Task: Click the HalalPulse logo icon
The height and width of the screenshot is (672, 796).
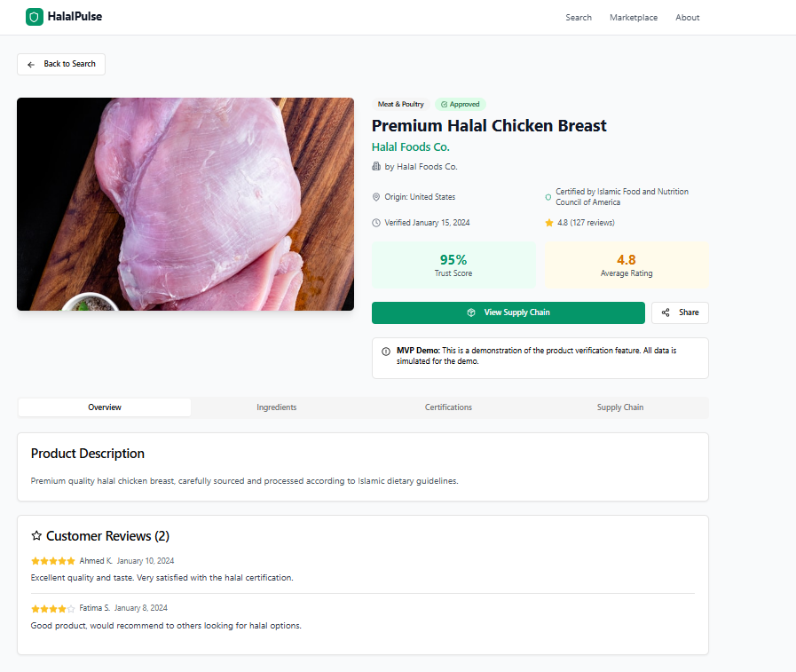Action: click(x=34, y=16)
